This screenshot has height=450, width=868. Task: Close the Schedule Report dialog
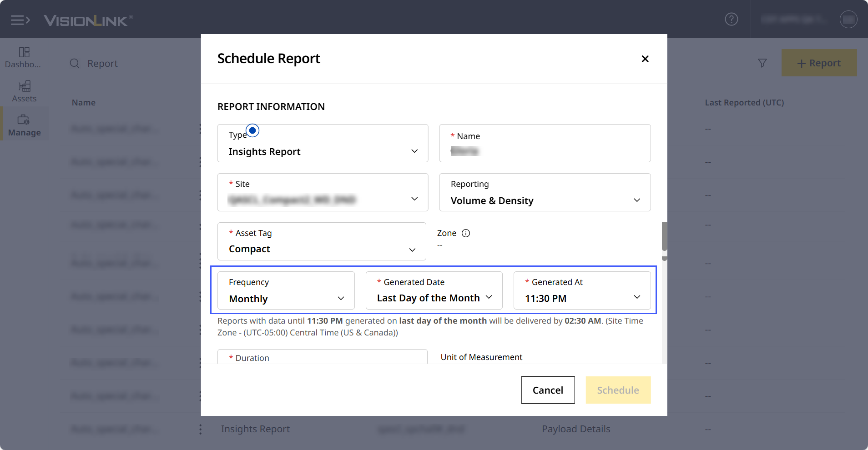click(x=645, y=59)
